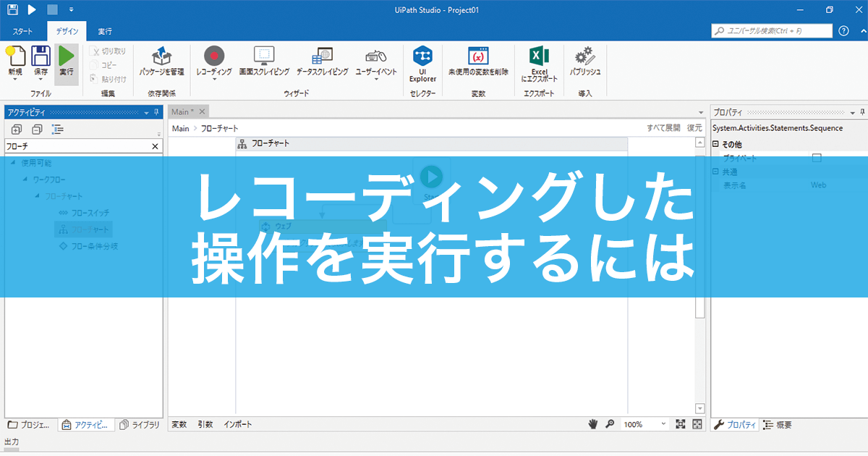
Task: Open help via the question mark icon
Action: [843, 31]
